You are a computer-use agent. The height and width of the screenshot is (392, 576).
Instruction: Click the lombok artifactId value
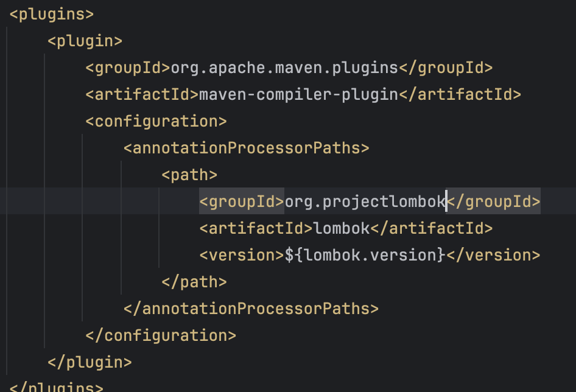point(341,228)
